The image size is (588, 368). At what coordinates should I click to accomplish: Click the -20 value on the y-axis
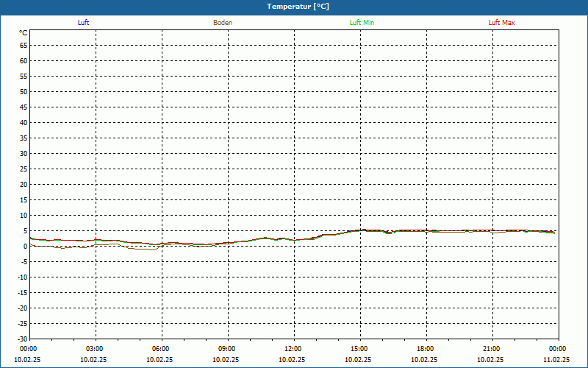click(x=23, y=308)
